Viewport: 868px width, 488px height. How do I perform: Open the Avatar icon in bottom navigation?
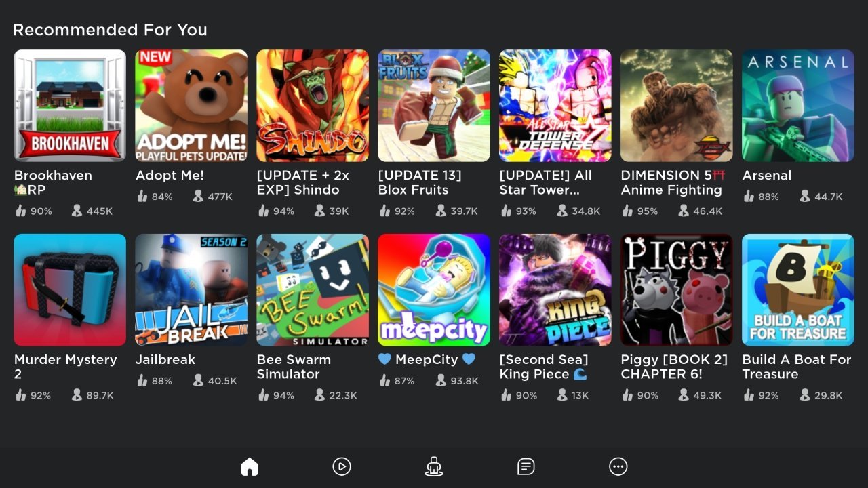pyautogui.click(x=433, y=466)
